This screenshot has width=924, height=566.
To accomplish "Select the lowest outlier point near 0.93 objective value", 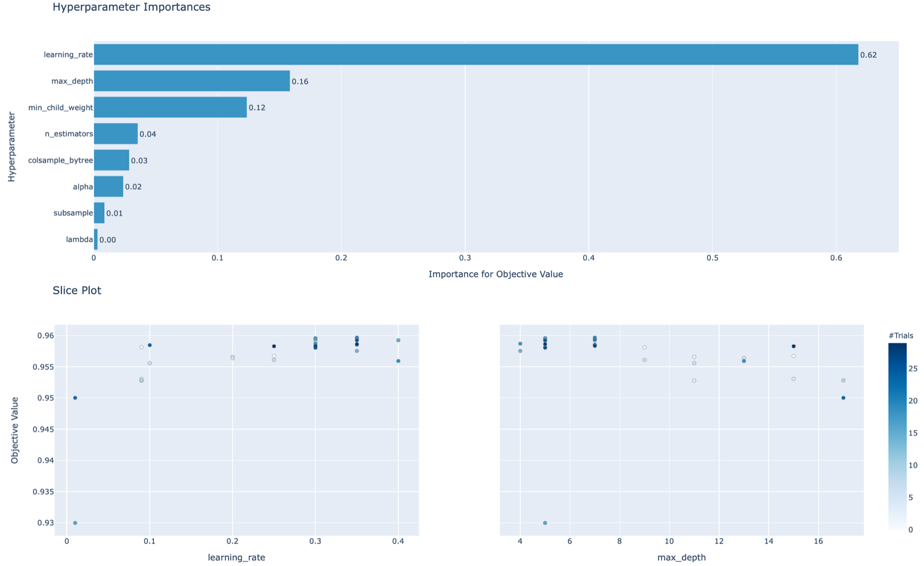I will point(75,522).
